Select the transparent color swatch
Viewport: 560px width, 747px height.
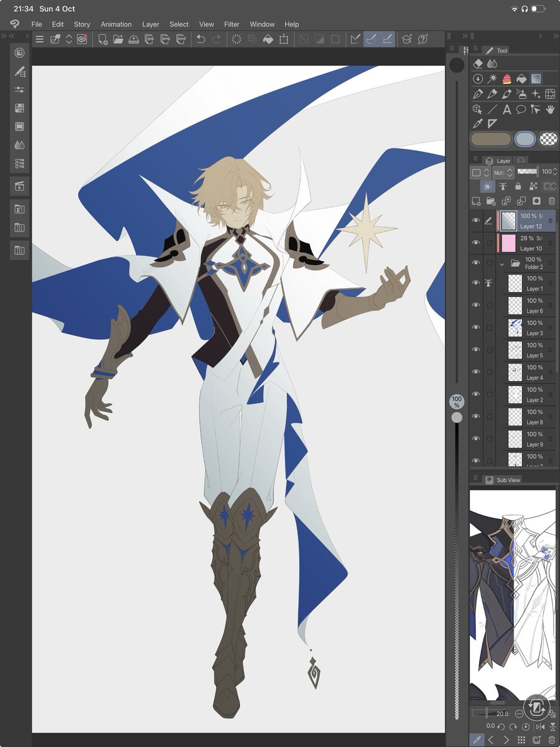tap(548, 139)
